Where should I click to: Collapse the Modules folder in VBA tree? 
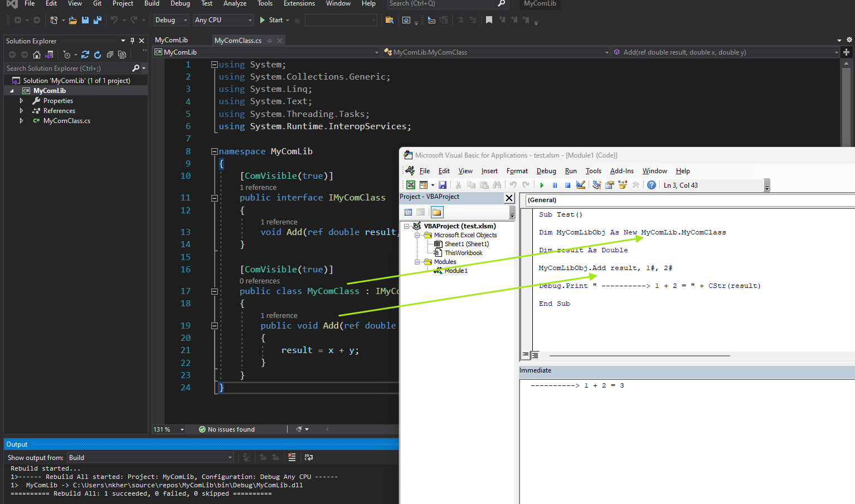[417, 262]
